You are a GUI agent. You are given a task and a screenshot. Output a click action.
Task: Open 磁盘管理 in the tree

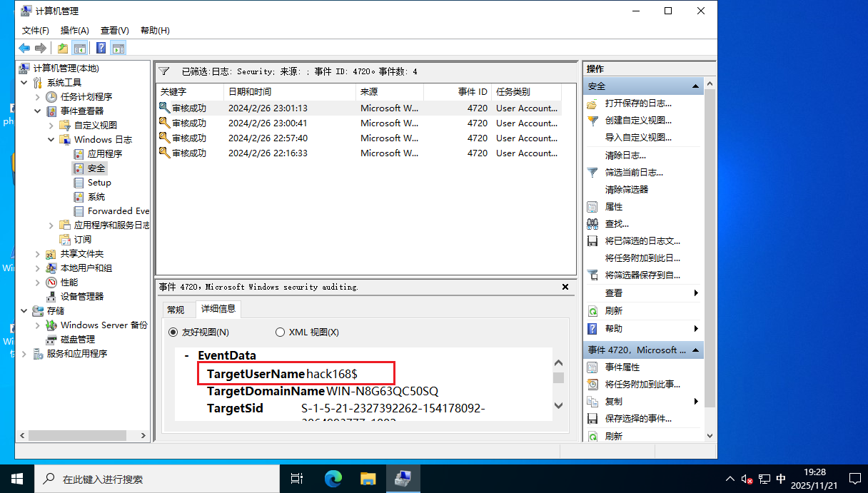(78, 339)
